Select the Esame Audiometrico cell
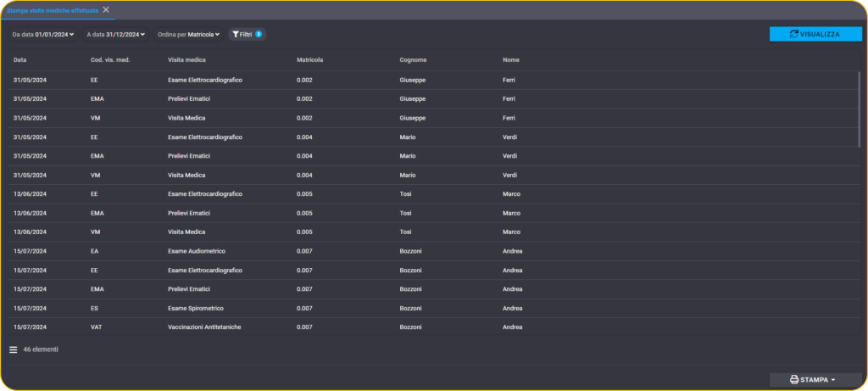 tap(197, 251)
